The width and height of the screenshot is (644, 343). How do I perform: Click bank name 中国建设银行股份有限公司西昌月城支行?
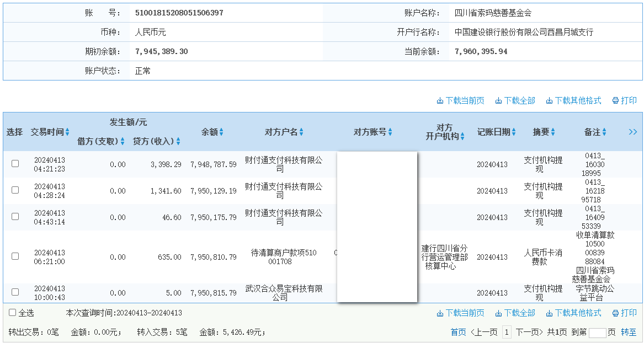[x=524, y=32]
